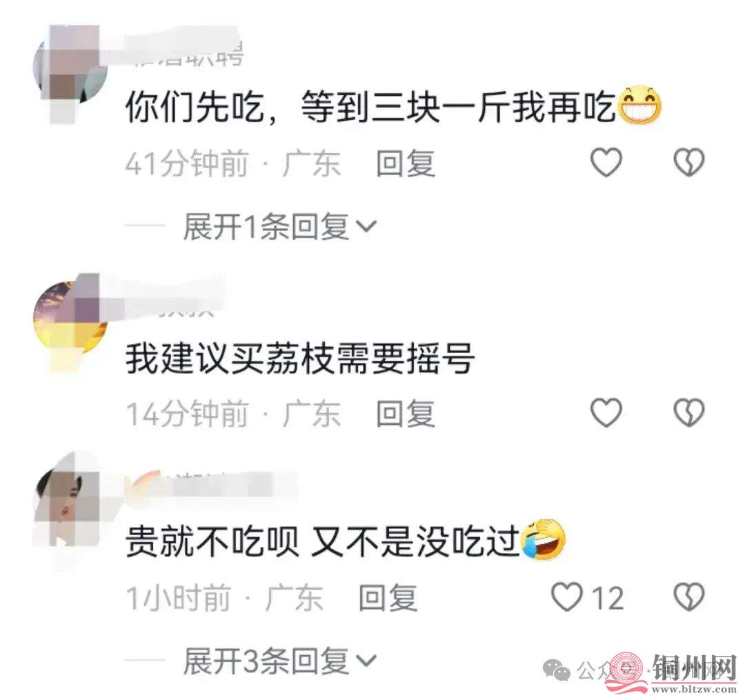745x700 pixels.
Task: Tap the laughing-crying emoji in third comment
Action: pos(543,539)
